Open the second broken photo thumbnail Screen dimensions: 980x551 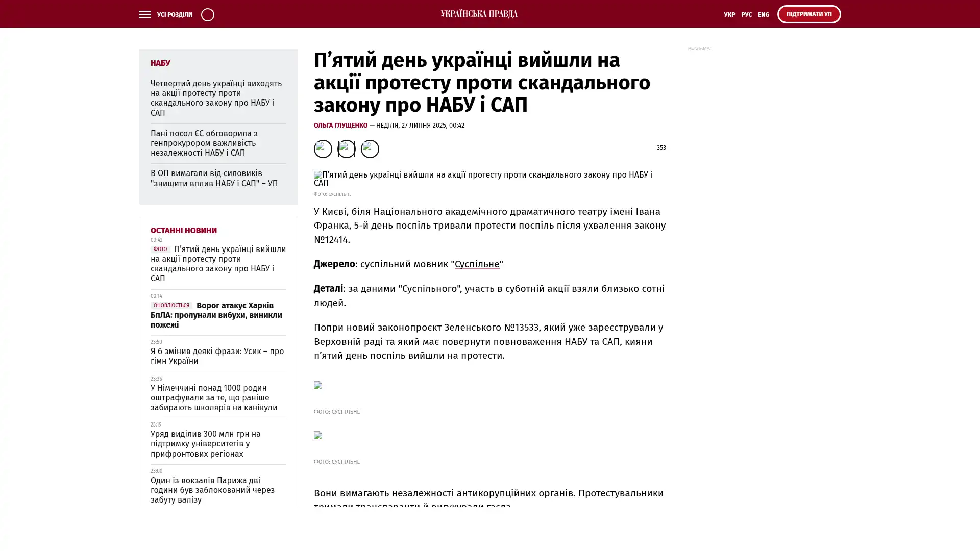(x=318, y=436)
